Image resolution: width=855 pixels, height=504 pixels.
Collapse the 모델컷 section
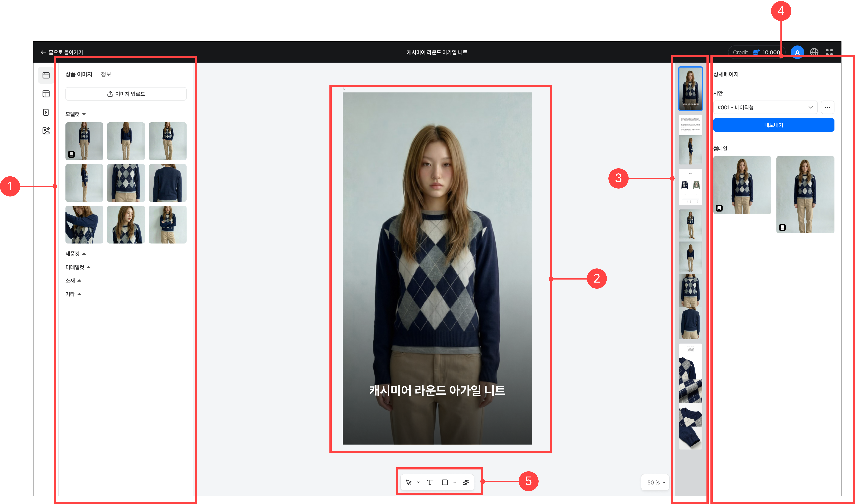[x=76, y=114]
